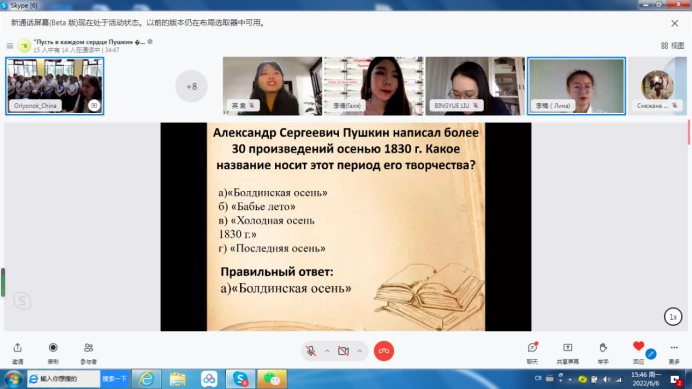The width and height of the screenshot is (692, 389).
Task: Send a heart reaction
Action: tap(638, 347)
